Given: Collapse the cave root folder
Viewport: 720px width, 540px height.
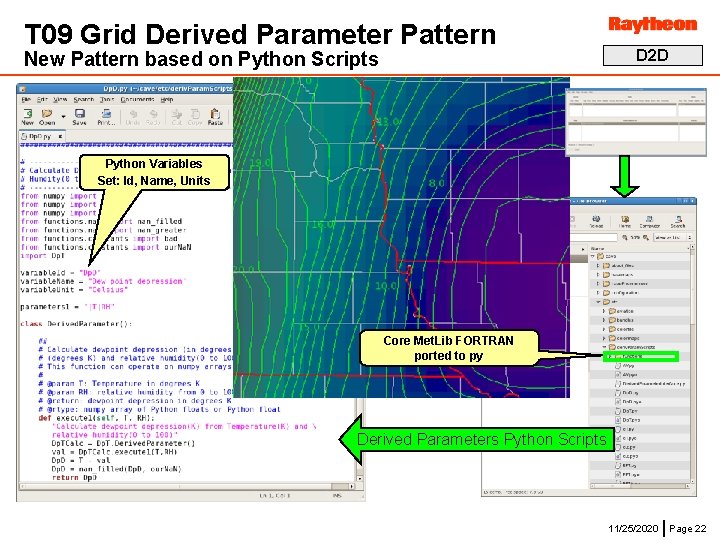Looking at the screenshot, I should click(x=593, y=256).
